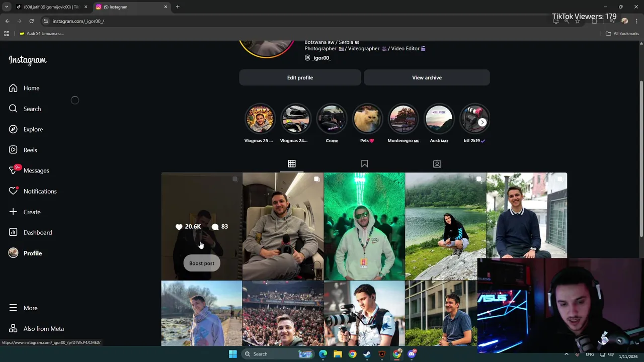Open File Explorer from taskbar
The image size is (644, 362).
(338, 354)
